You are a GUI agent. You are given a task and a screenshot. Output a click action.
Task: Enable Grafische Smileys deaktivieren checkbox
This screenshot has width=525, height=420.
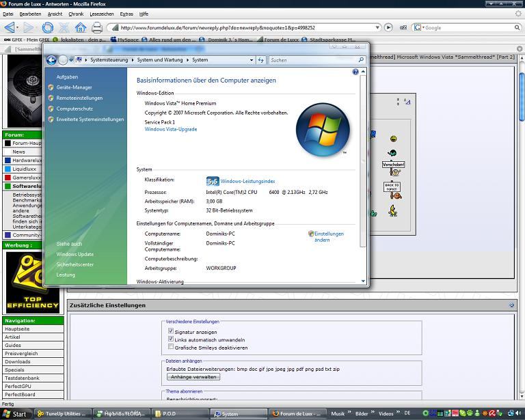[171, 347]
